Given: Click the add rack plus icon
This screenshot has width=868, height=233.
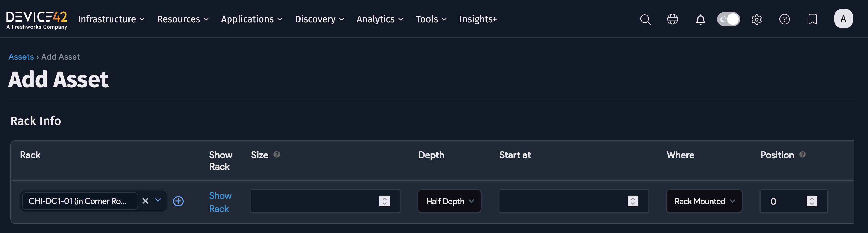Looking at the screenshot, I should 178,201.
